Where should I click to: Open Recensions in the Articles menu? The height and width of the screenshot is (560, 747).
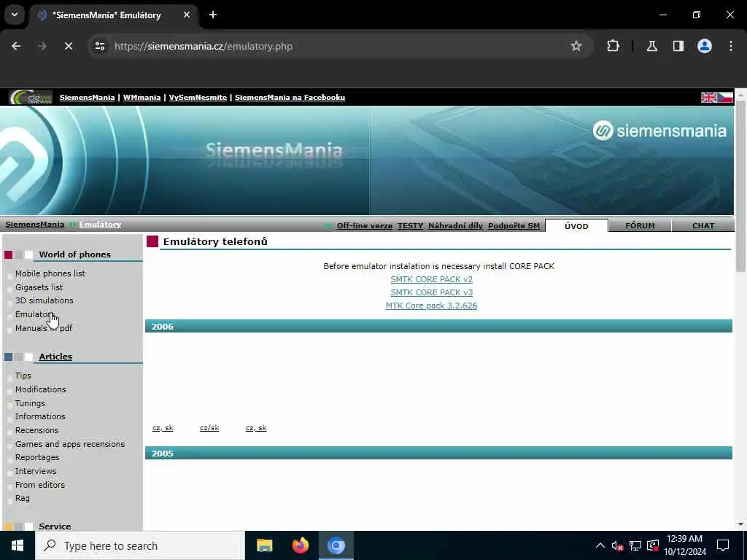click(x=36, y=430)
